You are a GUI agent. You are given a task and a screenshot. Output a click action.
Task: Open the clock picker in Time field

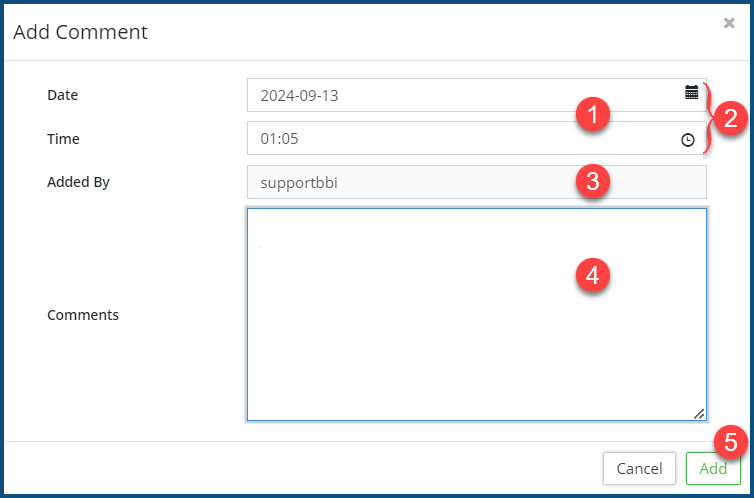pos(688,140)
